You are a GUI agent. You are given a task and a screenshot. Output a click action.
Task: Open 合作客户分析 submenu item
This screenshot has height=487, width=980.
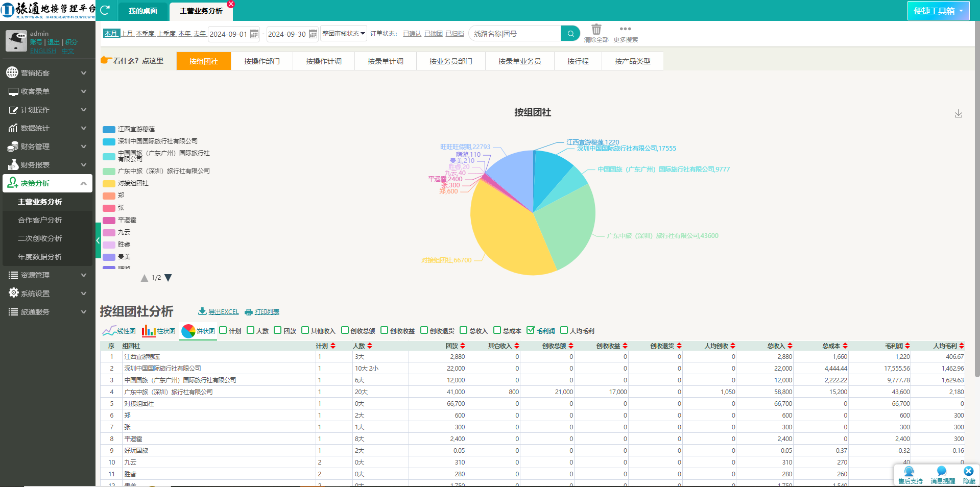pos(40,220)
